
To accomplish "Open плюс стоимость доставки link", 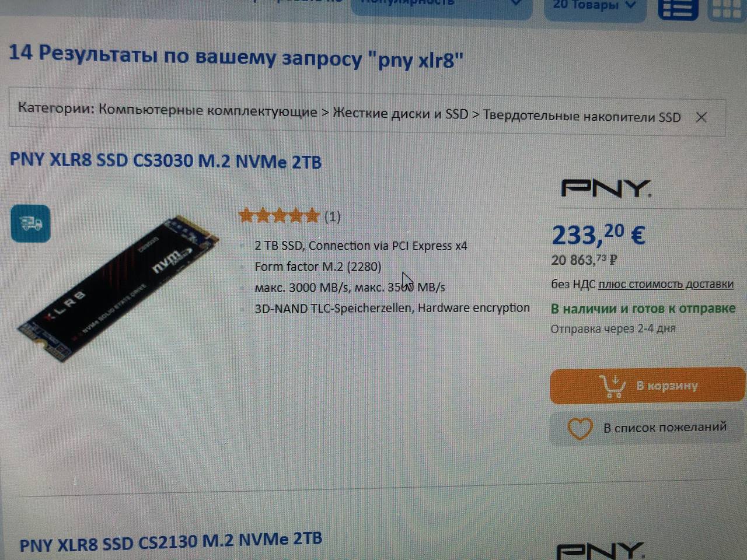I will (666, 284).
